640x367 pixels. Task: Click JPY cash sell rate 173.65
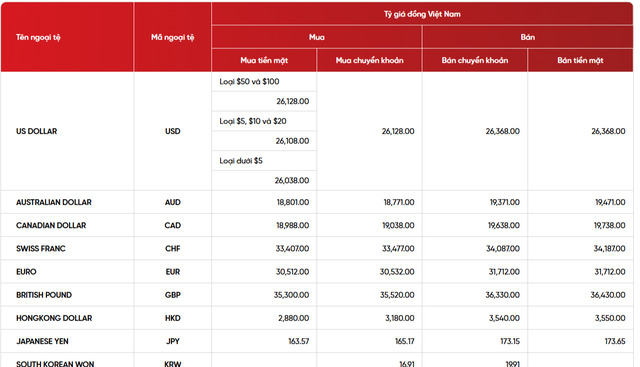615,342
